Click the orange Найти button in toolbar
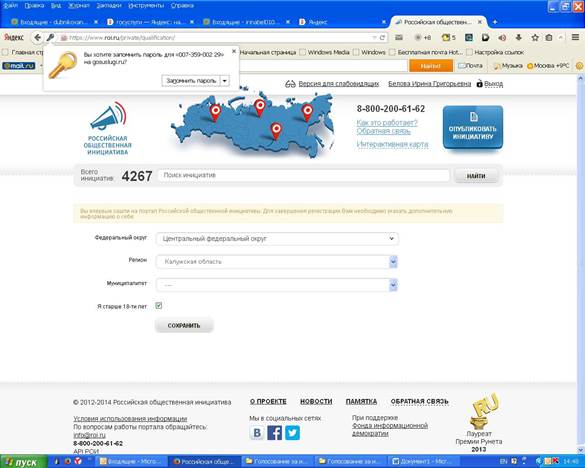Viewport: 585px width, 468px height. coord(431,66)
